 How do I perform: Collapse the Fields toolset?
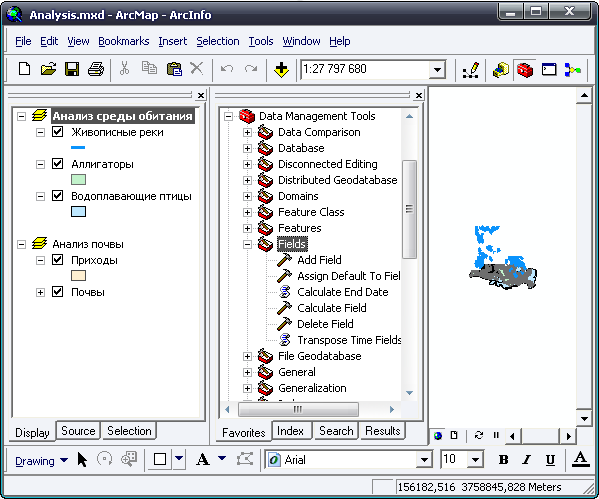pyautogui.click(x=247, y=245)
